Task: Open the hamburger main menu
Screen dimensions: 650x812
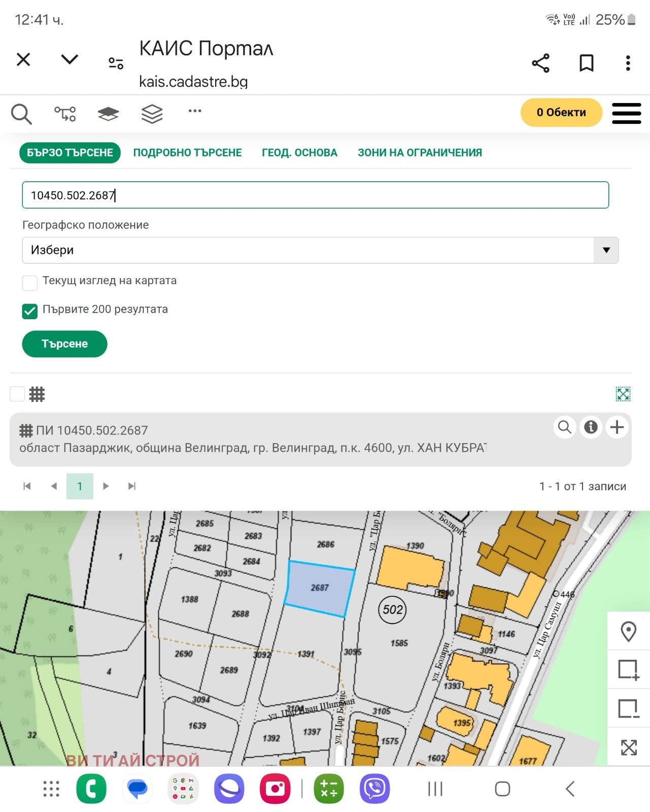Action: click(x=626, y=113)
